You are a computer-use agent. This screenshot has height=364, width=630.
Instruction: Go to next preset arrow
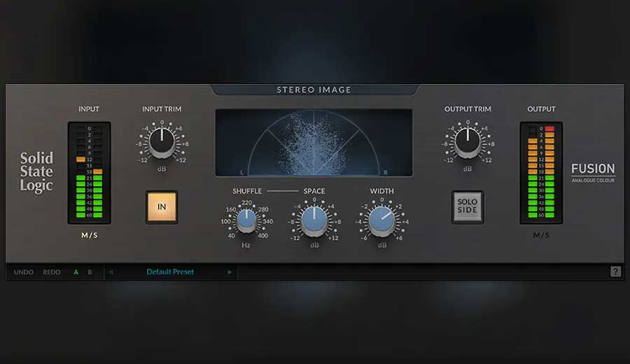tap(230, 272)
